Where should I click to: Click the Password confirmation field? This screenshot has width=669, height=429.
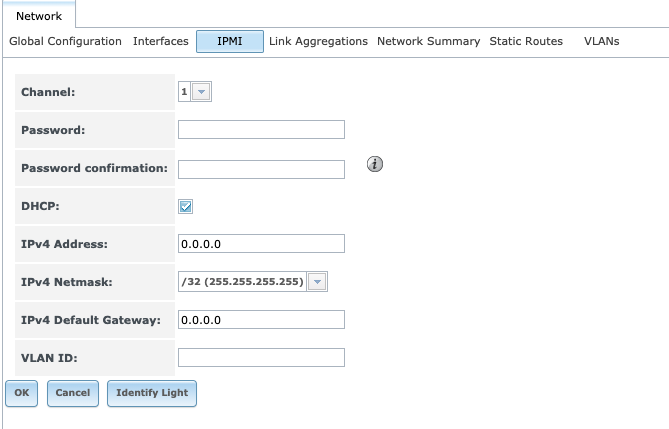pyautogui.click(x=261, y=168)
